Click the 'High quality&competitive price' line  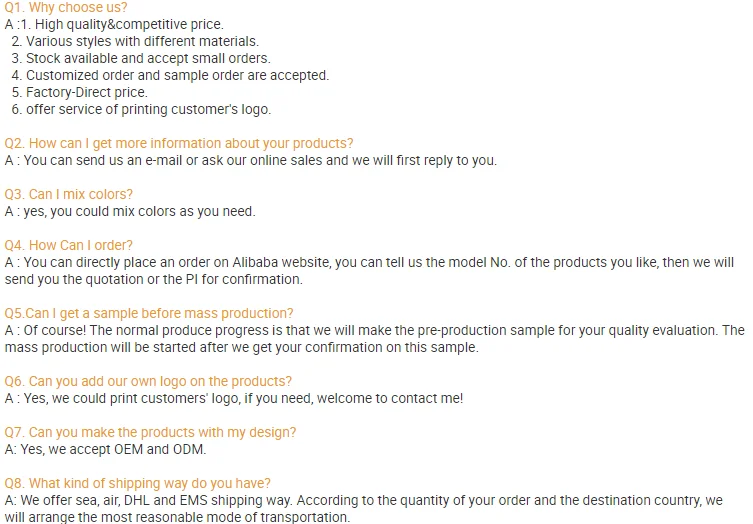pos(130,24)
